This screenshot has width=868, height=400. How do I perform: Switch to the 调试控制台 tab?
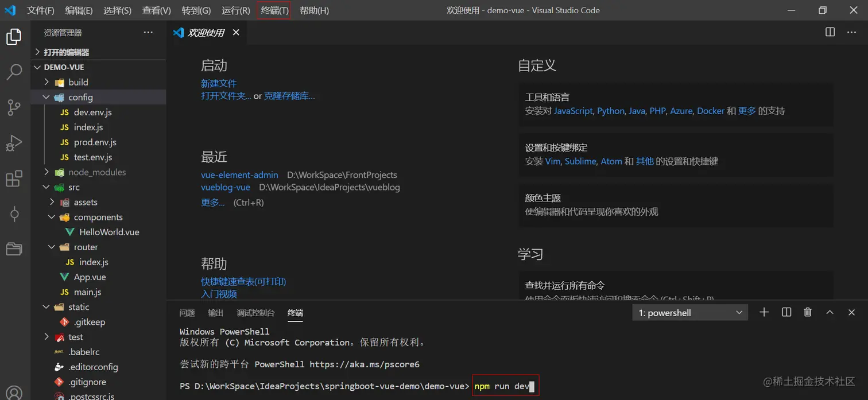255,313
